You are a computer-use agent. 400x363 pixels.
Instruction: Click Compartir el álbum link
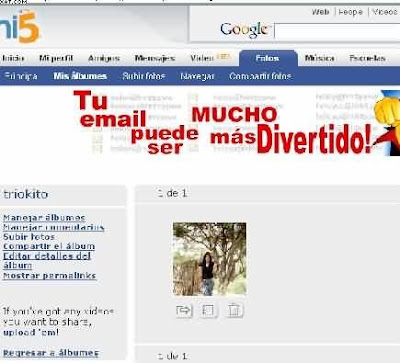pyautogui.click(x=49, y=246)
